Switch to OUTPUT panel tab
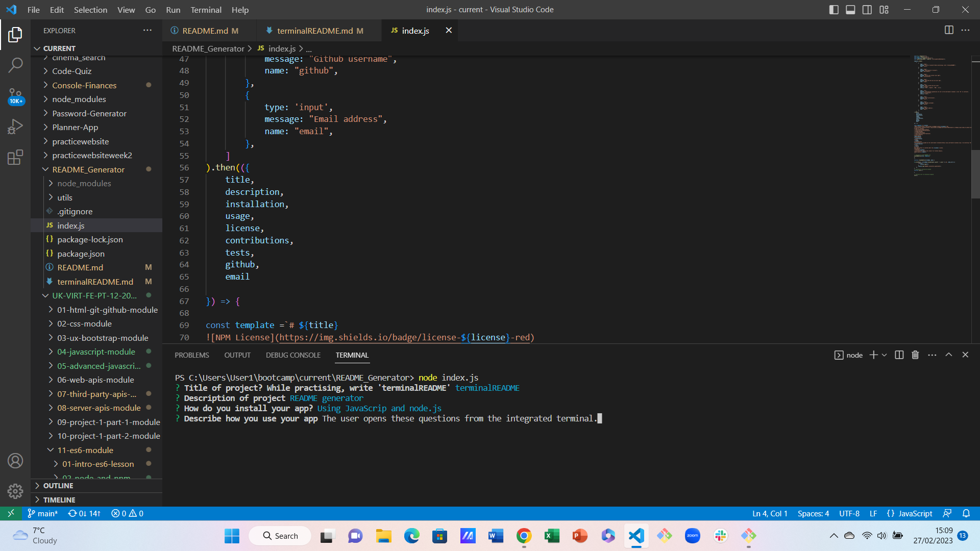Image resolution: width=980 pixels, height=551 pixels. coord(237,355)
